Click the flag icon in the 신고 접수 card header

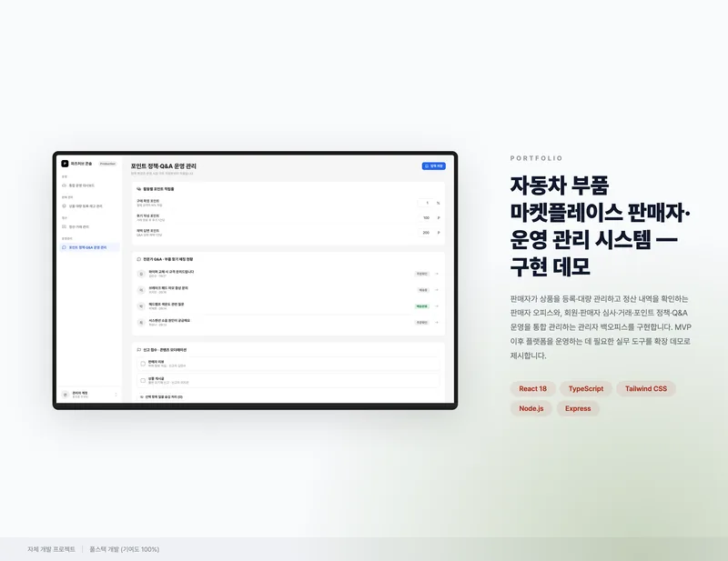139,350
